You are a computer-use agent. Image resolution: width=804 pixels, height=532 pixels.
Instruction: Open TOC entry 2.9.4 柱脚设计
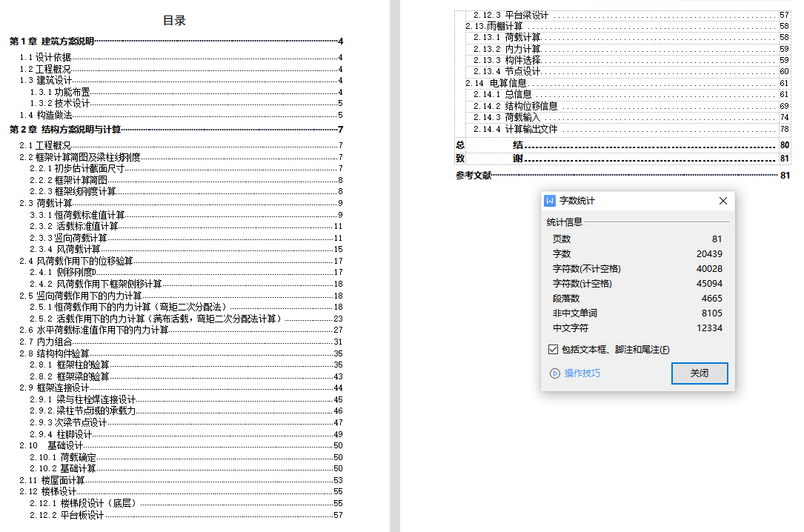coord(186,435)
